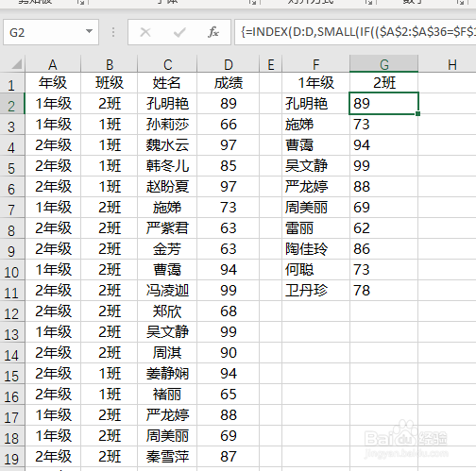Image resolution: width=476 pixels, height=471 pixels.
Task: Select row 19 header
Action: [12, 458]
